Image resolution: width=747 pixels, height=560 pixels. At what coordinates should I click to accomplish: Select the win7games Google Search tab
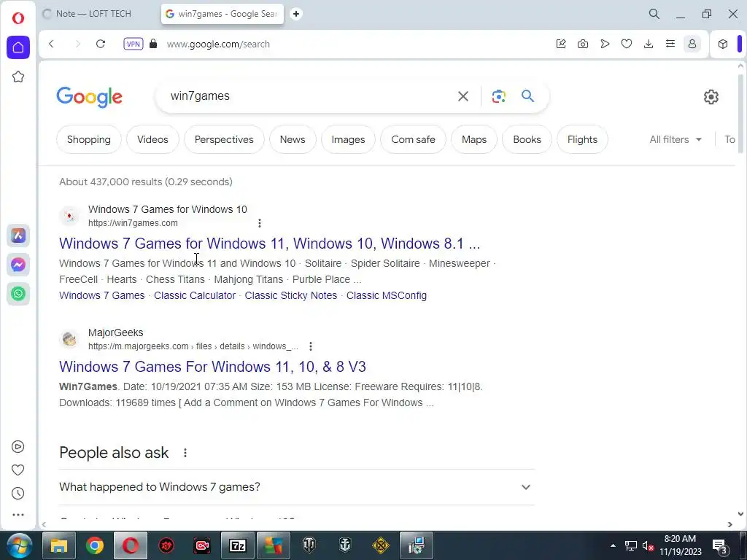click(x=222, y=14)
